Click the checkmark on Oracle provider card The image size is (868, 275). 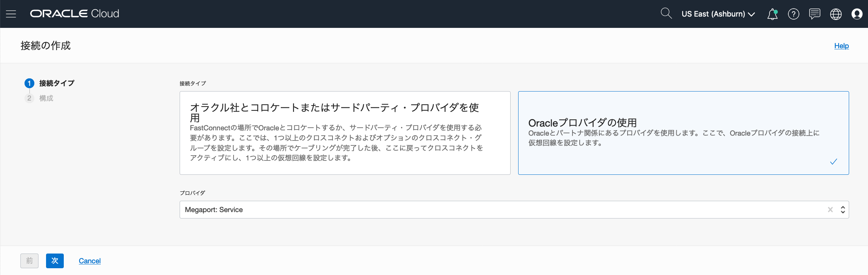pyautogui.click(x=834, y=162)
